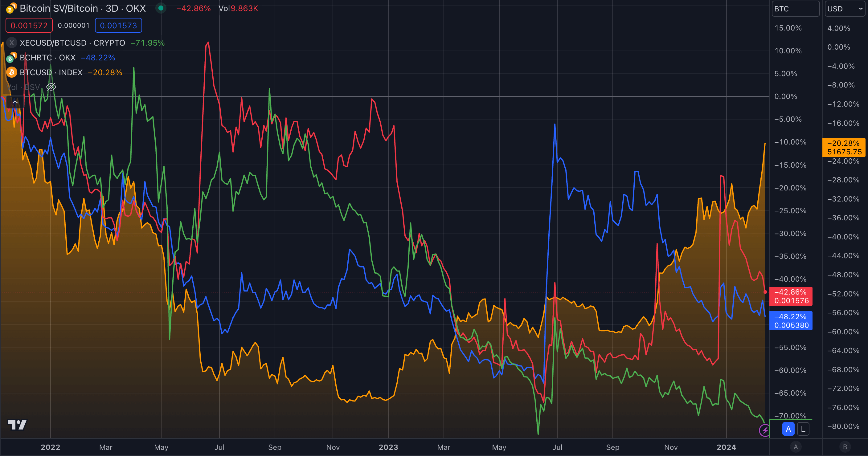Click the -60.00% tick on BTC scale
The height and width of the screenshot is (456, 868).
[x=790, y=370]
